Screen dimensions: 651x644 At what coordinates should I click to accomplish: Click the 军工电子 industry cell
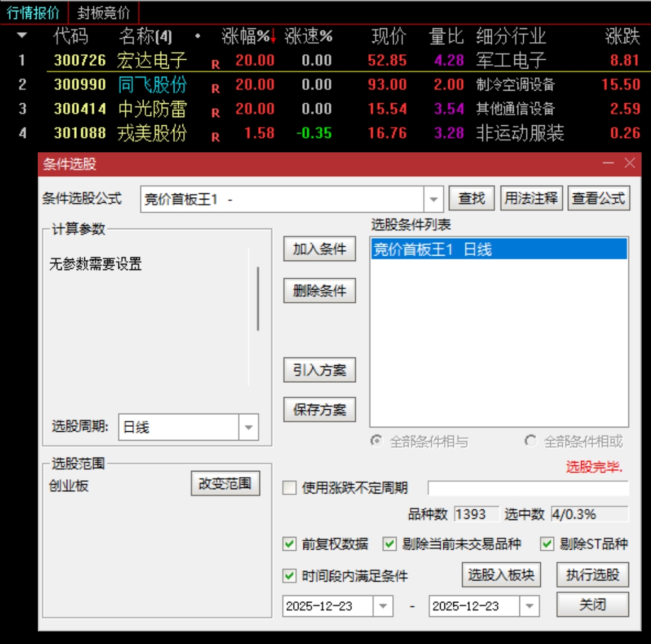click(x=511, y=60)
